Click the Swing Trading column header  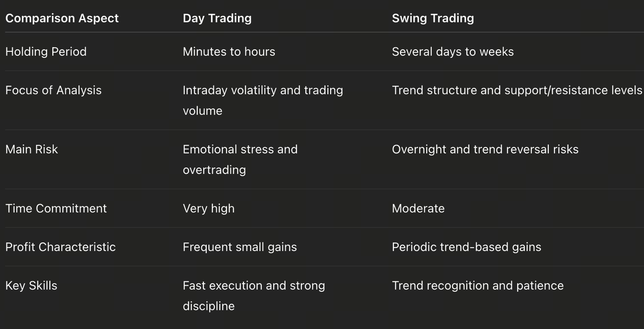point(433,18)
